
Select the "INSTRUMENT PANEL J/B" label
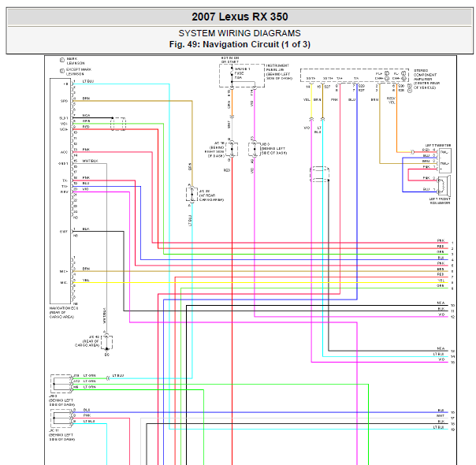(277, 68)
